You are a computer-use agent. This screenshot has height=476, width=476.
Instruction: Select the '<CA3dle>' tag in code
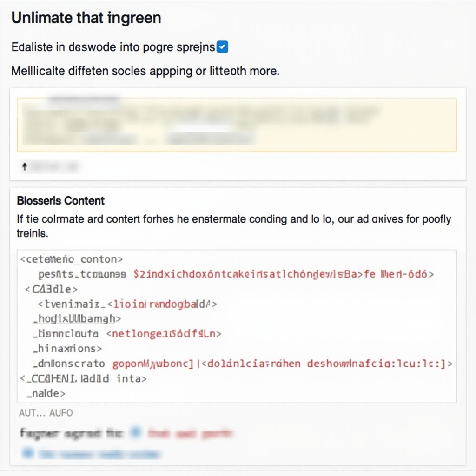point(51,289)
